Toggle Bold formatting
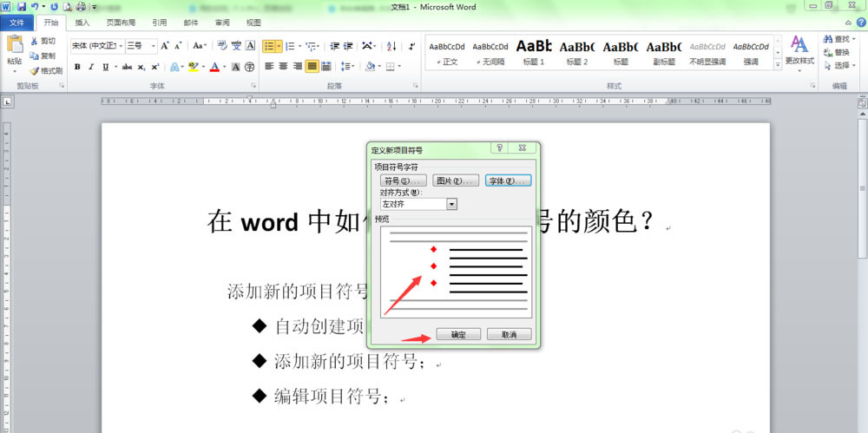Image resolution: width=868 pixels, height=433 pixels. click(x=77, y=67)
